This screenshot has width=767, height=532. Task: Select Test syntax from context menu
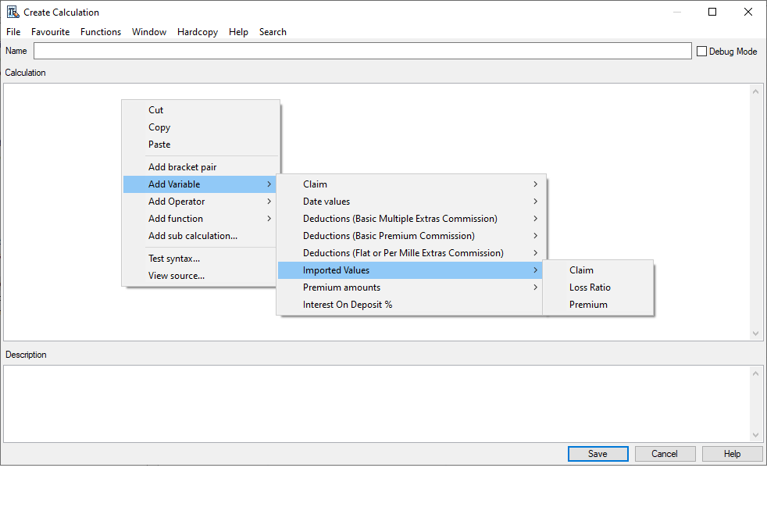point(174,259)
